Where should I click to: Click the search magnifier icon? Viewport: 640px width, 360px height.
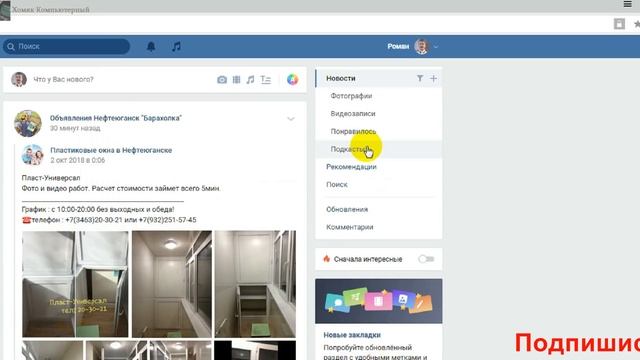(11, 47)
